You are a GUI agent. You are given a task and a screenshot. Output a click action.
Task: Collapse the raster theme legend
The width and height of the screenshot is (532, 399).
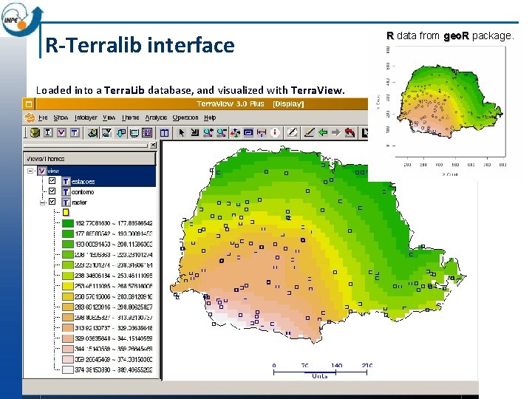tap(42, 203)
